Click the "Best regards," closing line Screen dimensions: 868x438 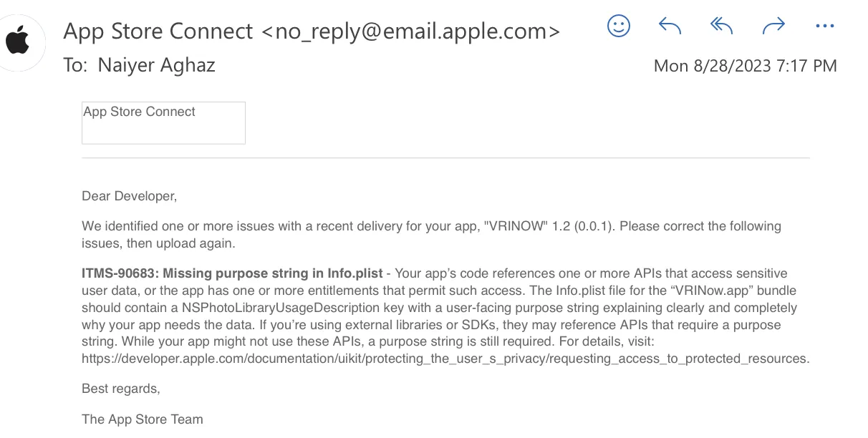pyautogui.click(x=121, y=389)
